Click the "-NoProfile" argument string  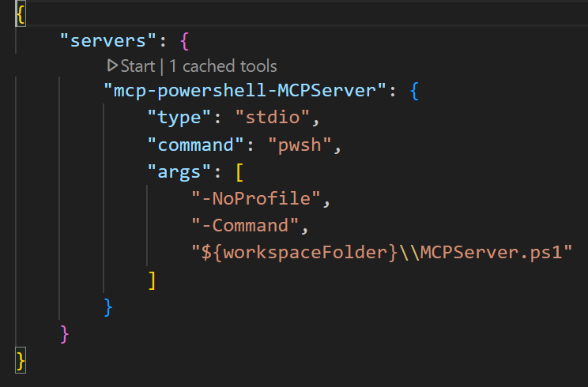coord(256,198)
